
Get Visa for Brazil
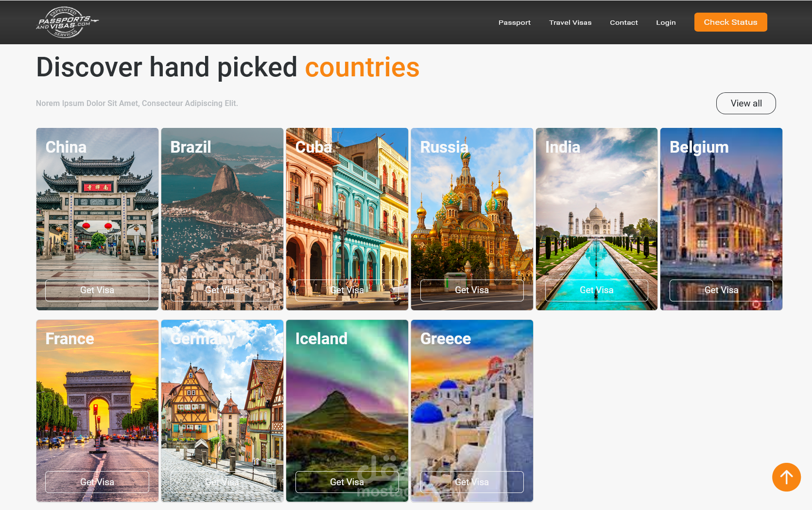click(x=222, y=290)
